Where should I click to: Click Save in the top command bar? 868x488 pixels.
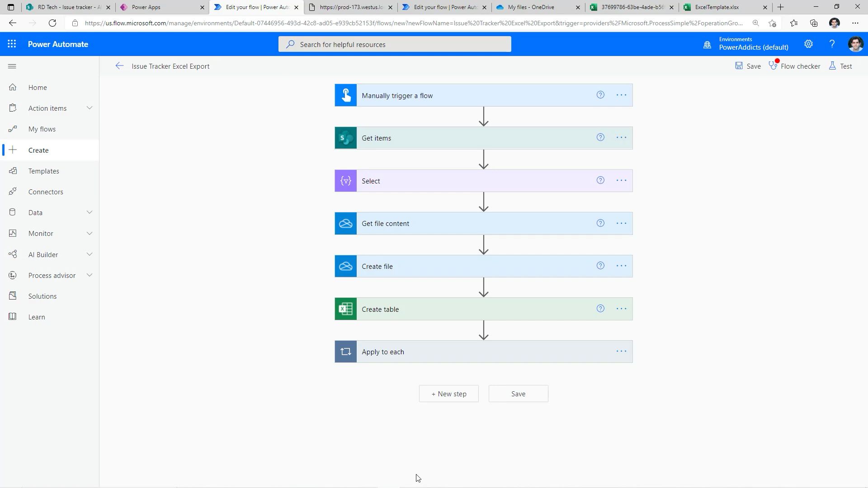748,66
